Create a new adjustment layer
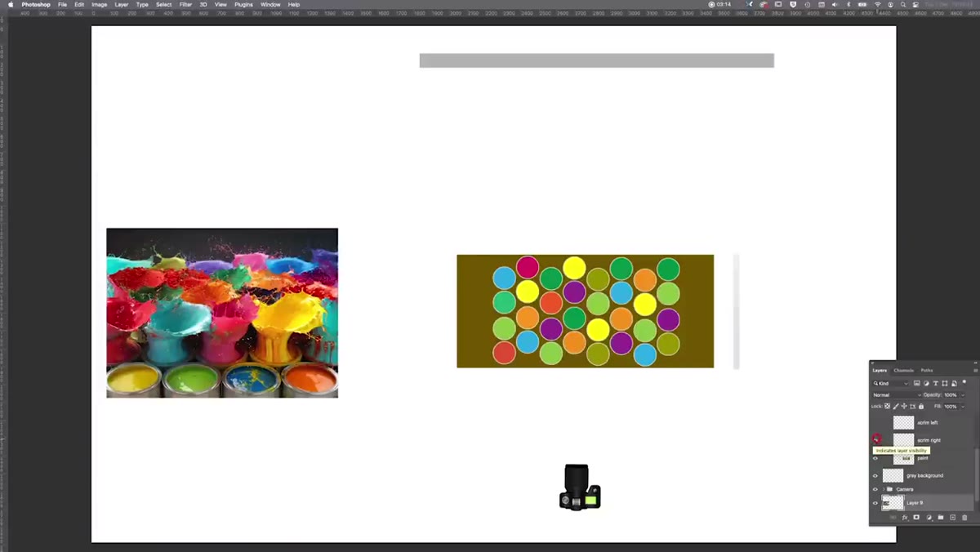Image resolution: width=980 pixels, height=552 pixels. 929,517
